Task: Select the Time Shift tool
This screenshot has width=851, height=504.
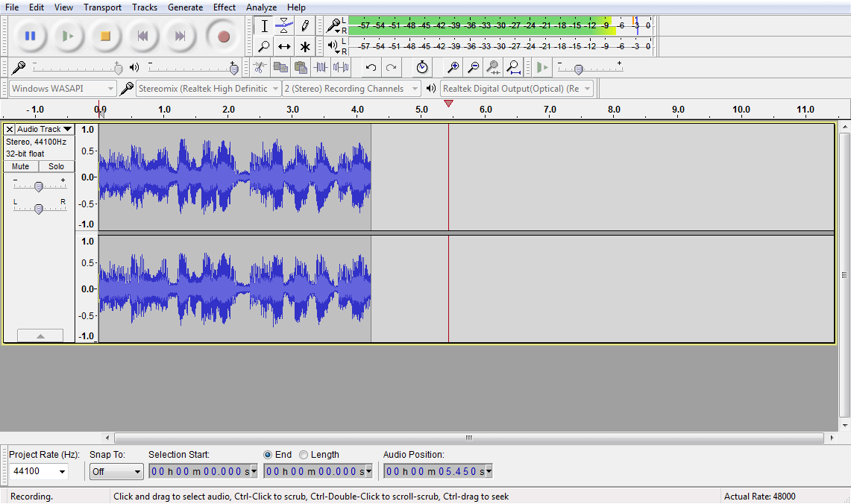Action: coord(284,46)
